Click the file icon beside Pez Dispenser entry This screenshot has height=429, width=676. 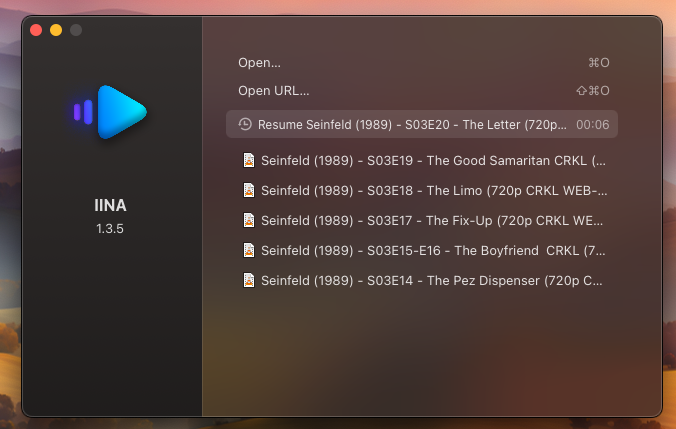click(x=249, y=280)
